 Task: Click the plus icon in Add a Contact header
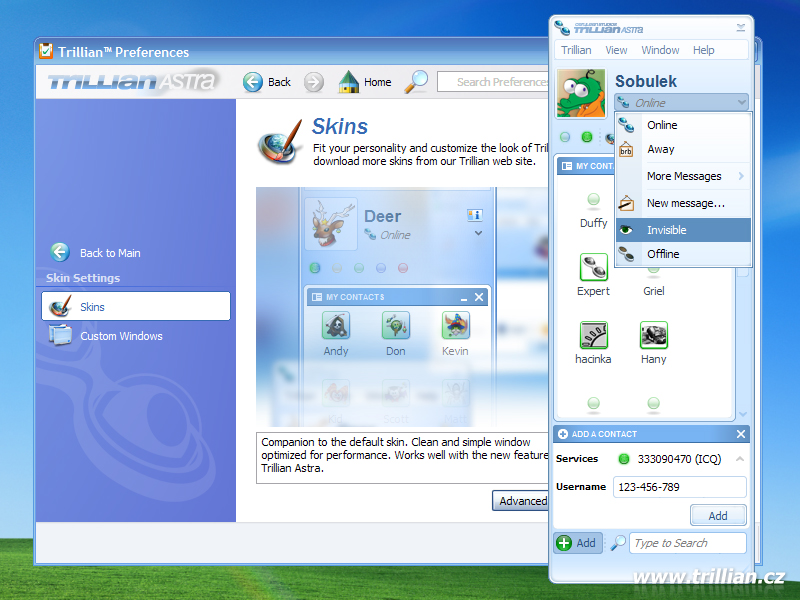point(563,434)
